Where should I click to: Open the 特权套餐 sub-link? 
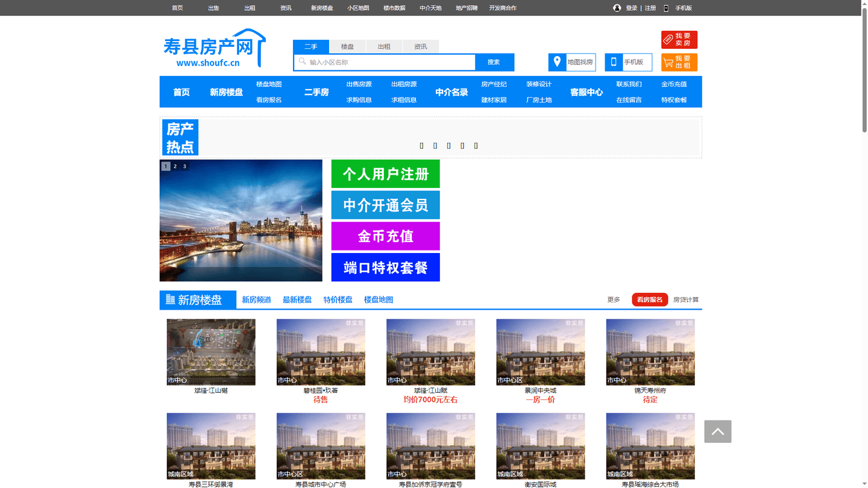point(674,100)
